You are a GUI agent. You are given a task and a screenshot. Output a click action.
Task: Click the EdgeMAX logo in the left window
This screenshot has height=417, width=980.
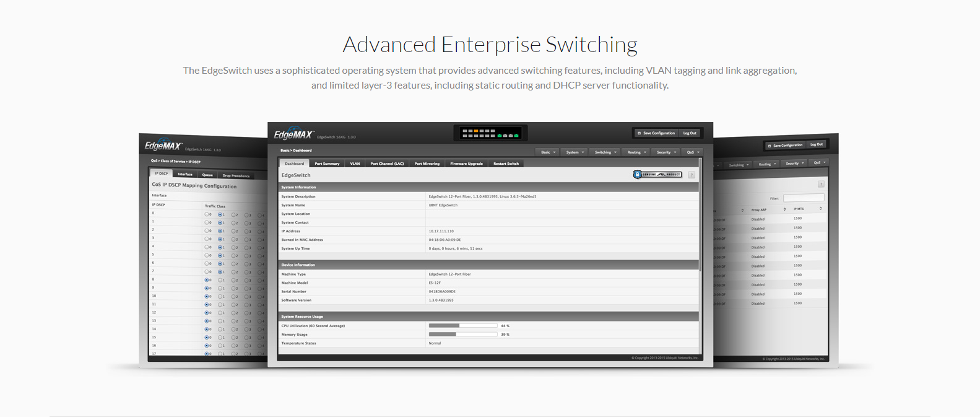coord(163,146)
